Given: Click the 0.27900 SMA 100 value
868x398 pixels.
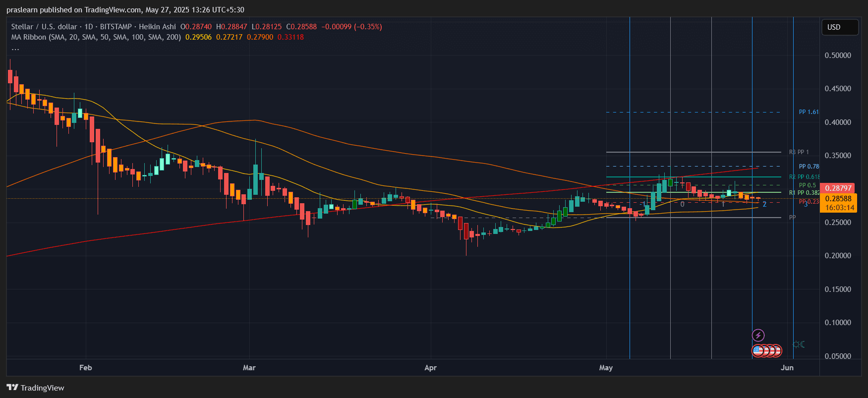Looking at the screenshot, I should pos(260,37).
